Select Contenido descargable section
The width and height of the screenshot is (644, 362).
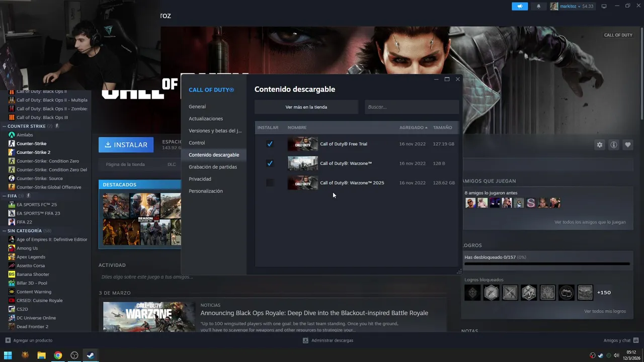point(214,155)
